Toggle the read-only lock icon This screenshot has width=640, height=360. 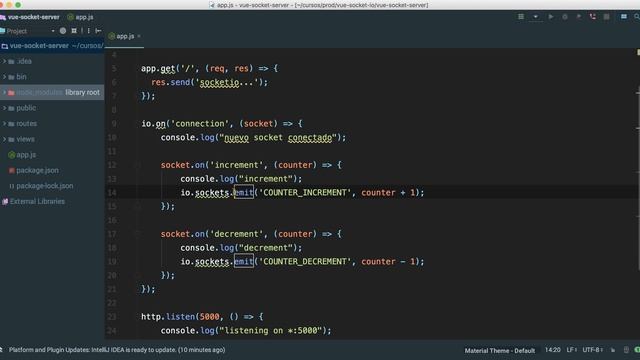click(x=613, y=350)
